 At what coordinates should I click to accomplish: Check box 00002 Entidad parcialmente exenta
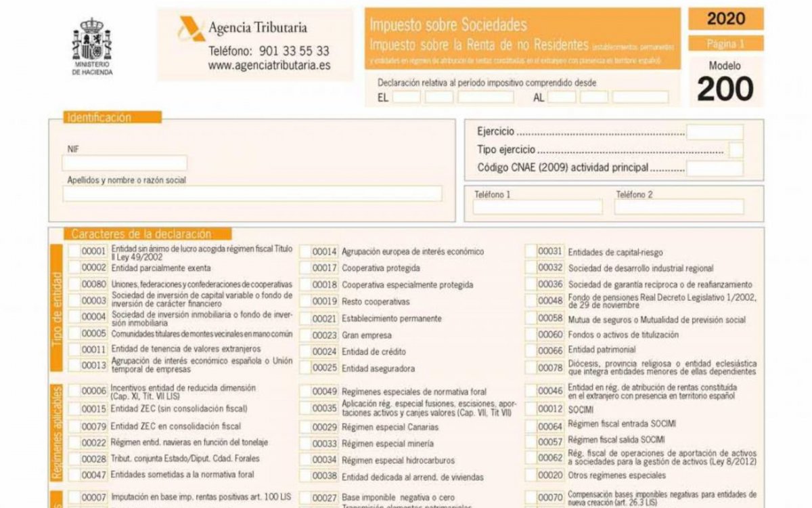pyautogui.click(x=74, y=268)
